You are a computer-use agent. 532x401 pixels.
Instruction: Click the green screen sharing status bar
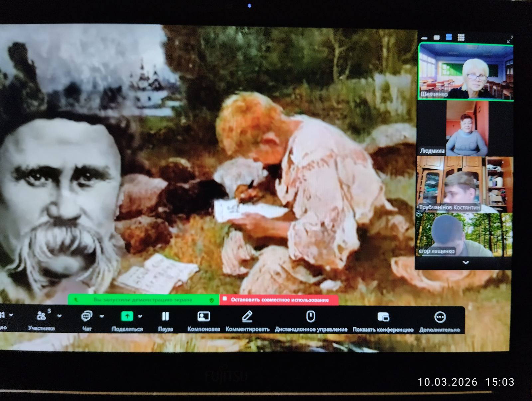(143, 300)
